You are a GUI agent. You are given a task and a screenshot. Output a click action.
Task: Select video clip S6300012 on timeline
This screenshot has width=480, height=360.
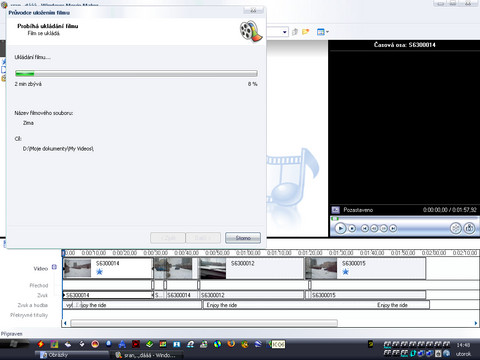click(x=252, y=268)
